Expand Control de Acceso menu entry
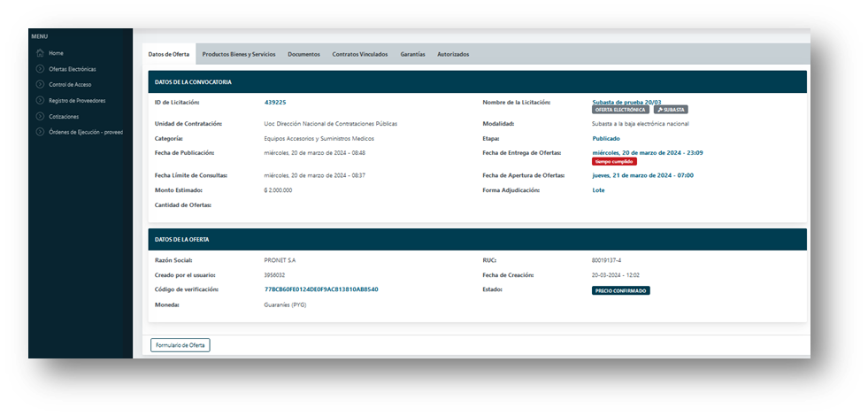The image size is (868, 416). point(70,85)
